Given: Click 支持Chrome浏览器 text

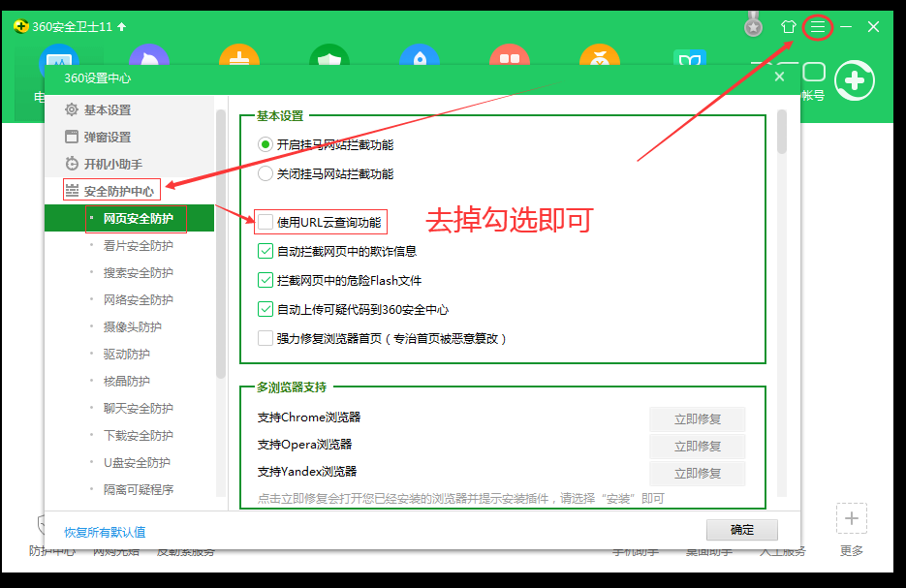Looking at the screenshot, I should pos(309,418).
